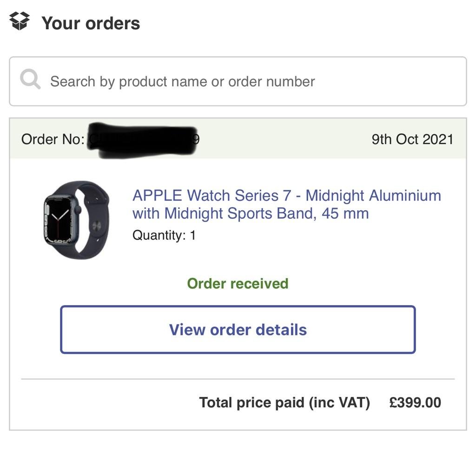Click the 'with Midnight Sports Band, 45 mm' line

pyautogui.click(x=251, y=214)
